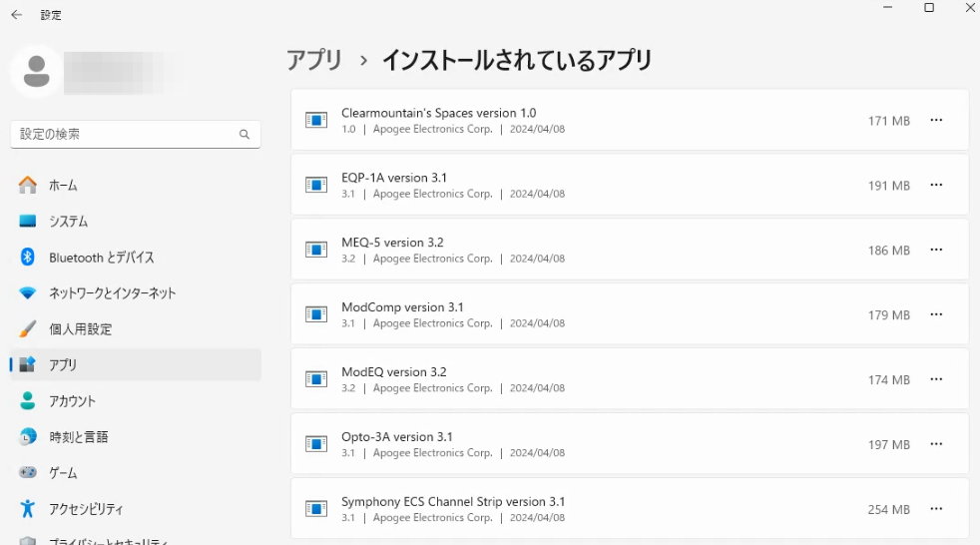Click the Clearmountain's Spaces app icon
Viewport: 980px width, 545px height.
(316, 120)
